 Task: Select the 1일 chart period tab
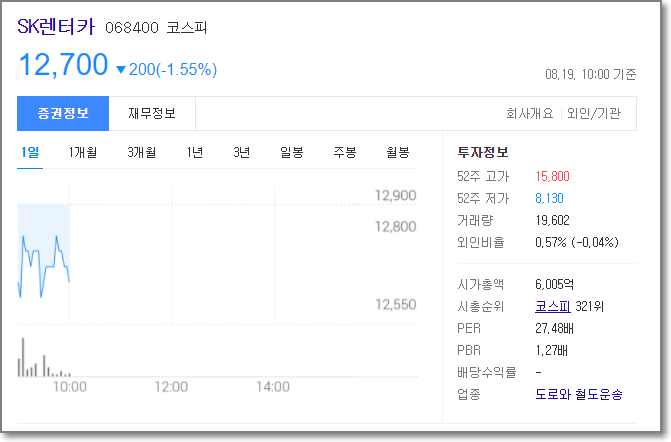click(x=30, y=152)
